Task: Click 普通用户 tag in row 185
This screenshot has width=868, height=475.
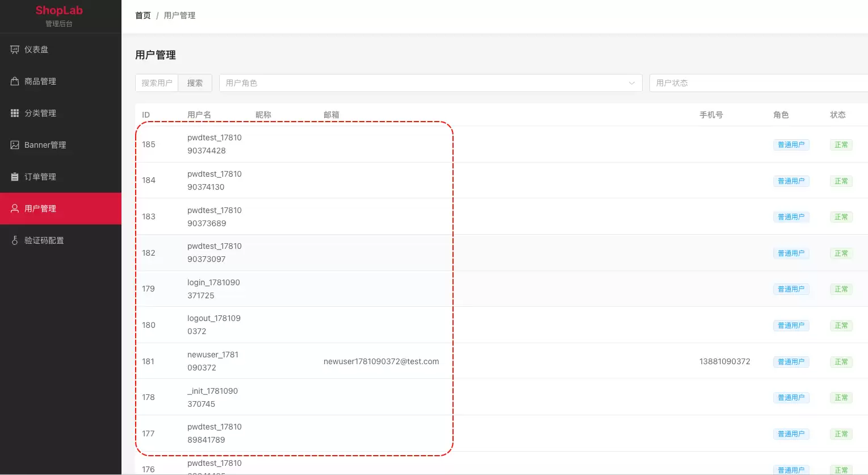Action: coord(791,145)
